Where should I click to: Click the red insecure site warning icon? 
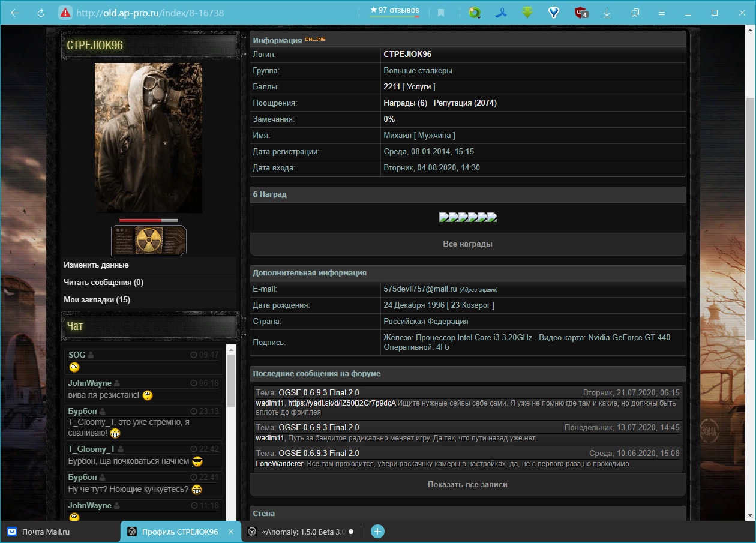pos(65,13)
